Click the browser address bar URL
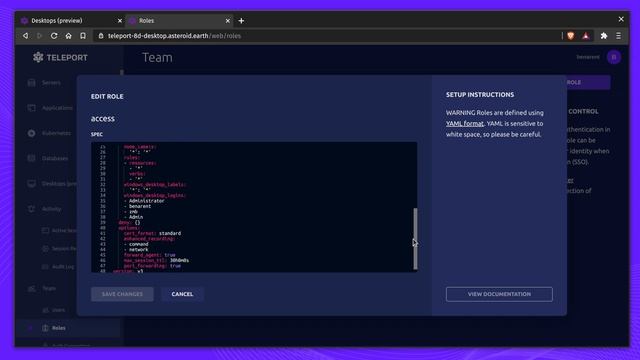 (174, 36)
